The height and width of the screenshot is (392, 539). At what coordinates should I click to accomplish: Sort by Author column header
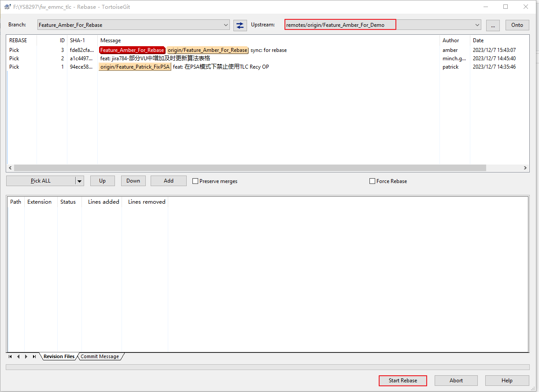(455, 40)
